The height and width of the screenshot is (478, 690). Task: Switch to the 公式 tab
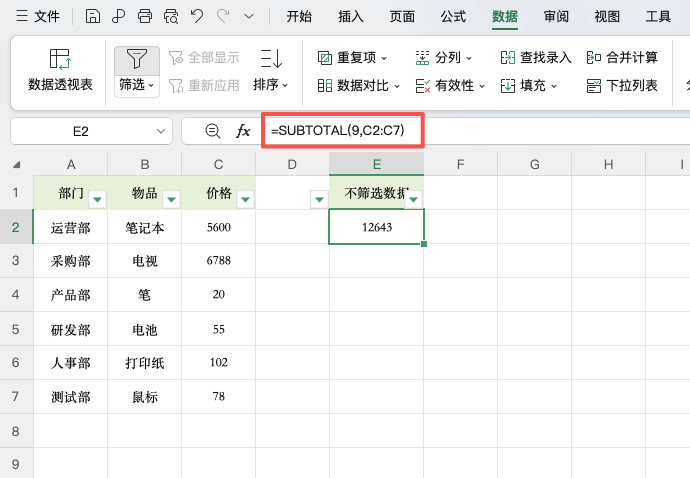[453, 17]
